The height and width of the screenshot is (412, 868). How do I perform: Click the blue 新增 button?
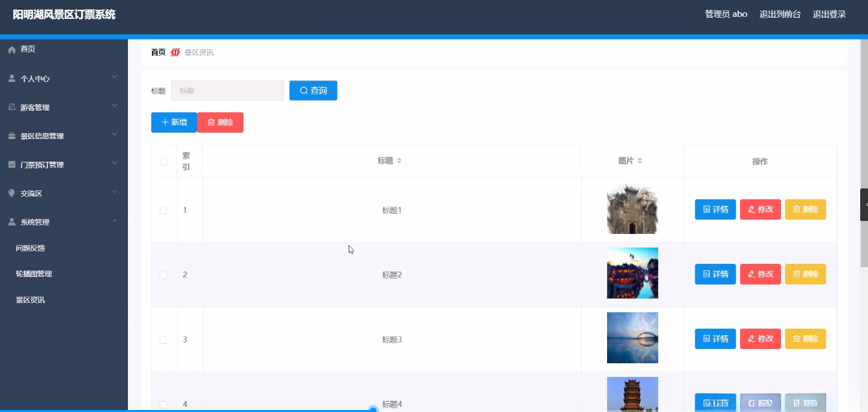pyautogui.click(x=174, y=122)
